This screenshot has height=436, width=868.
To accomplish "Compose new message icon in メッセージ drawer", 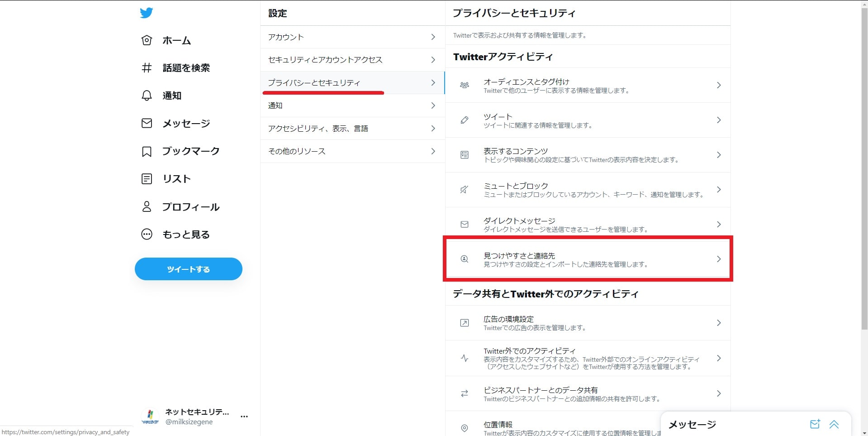I will click(815, 424).
